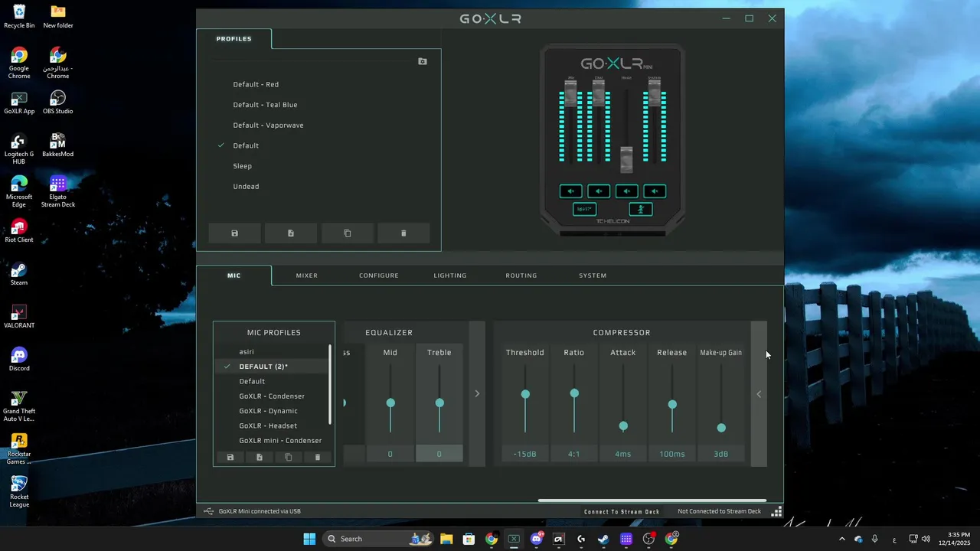Click the Windows Start button
The height and width of the screenshot is (551, 980).
tap(309, 539)
